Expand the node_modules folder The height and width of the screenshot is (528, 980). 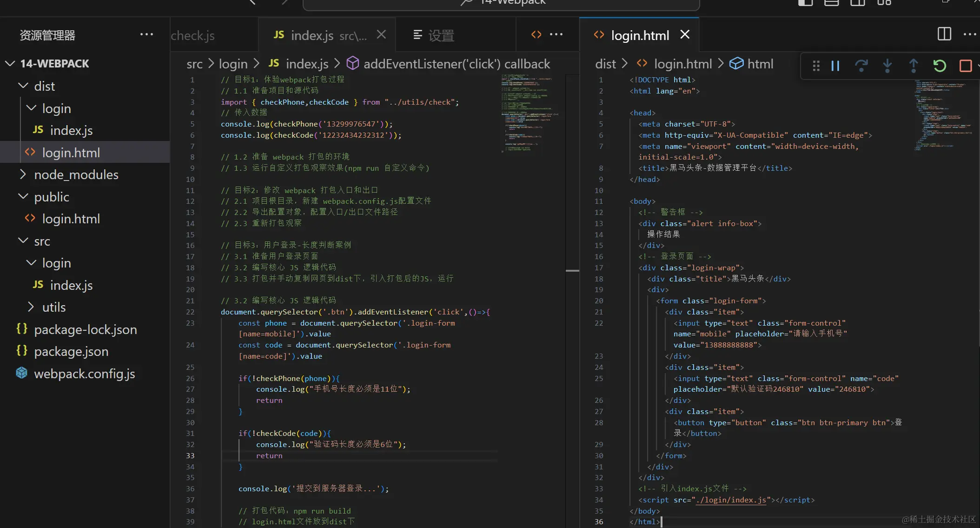point(76,174)
